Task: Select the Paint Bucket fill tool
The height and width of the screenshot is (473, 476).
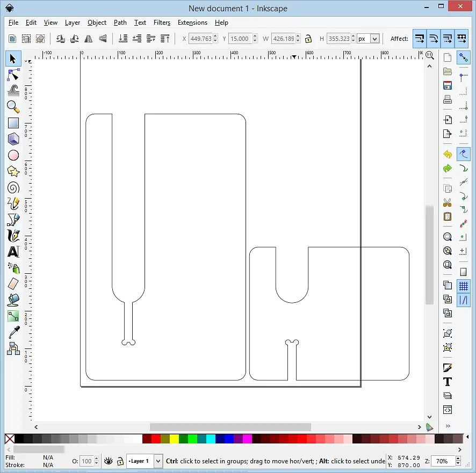Action: [x=13, y=300]
